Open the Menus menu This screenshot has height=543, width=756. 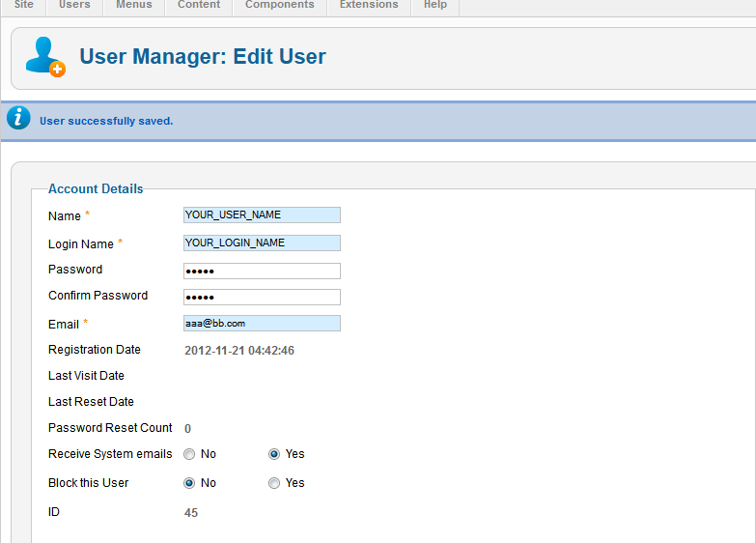133,6
